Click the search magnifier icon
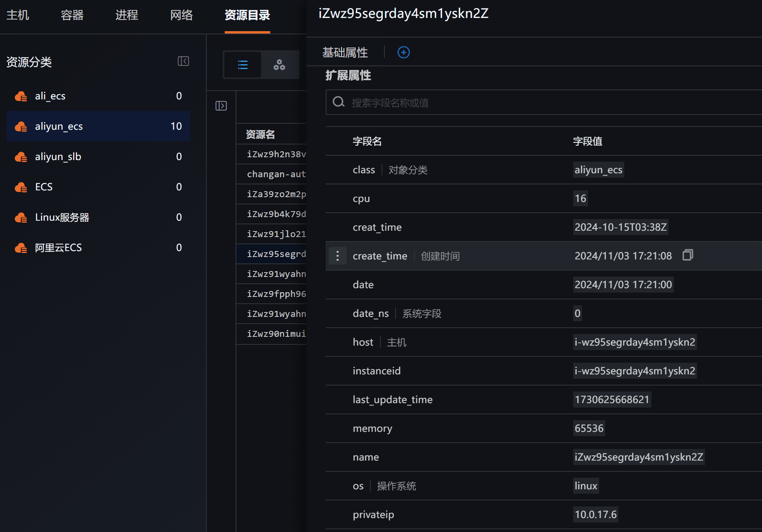The height and width of the screenshot is (532, 762). coord(338,102)
